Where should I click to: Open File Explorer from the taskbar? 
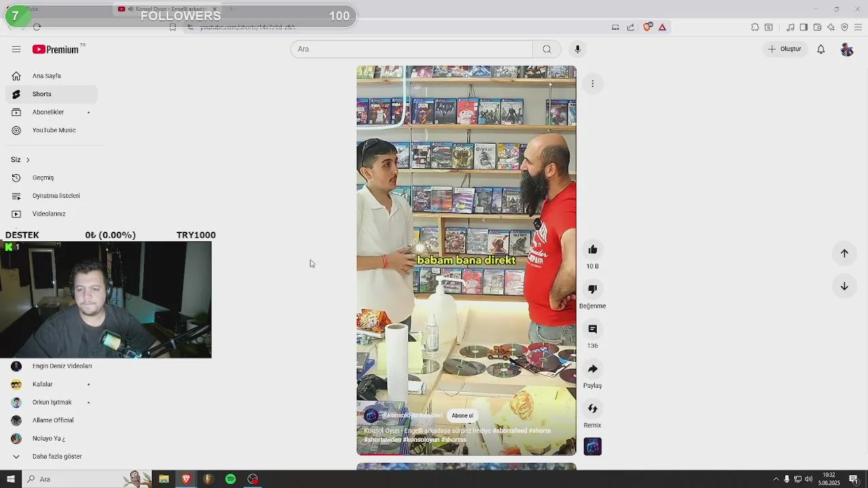(x=163, y=479)
